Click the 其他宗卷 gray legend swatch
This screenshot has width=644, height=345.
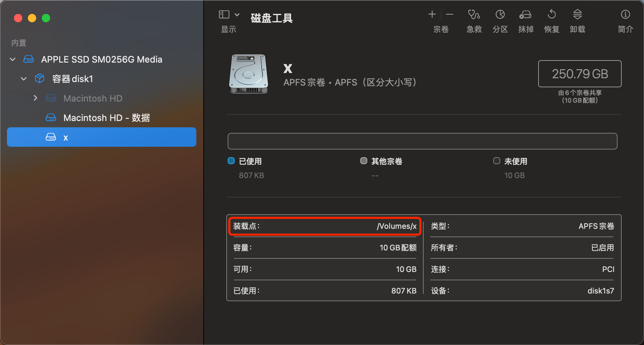(364, 161)
